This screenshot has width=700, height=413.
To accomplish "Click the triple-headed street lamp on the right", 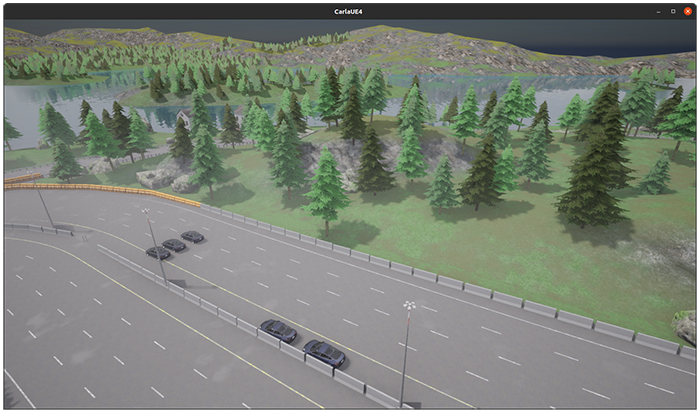I will [x=409, y=306].
